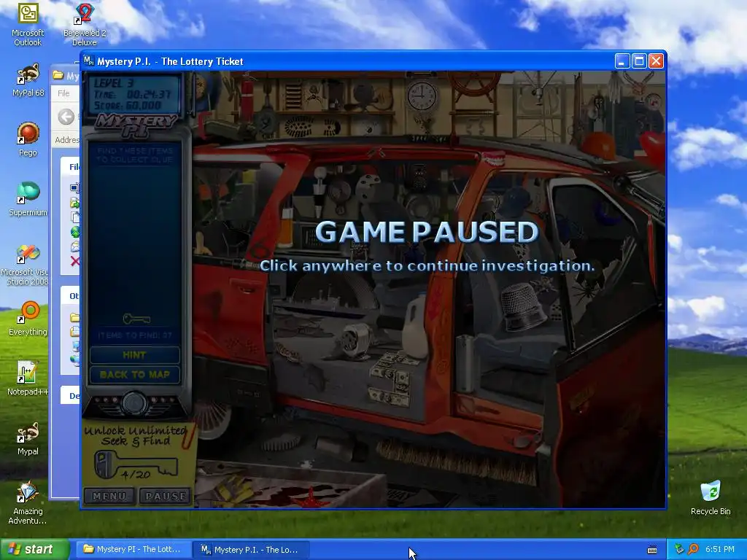Click the key icon in the clue panel
Screen dimensions: 747x560
(x=136, y=319)
